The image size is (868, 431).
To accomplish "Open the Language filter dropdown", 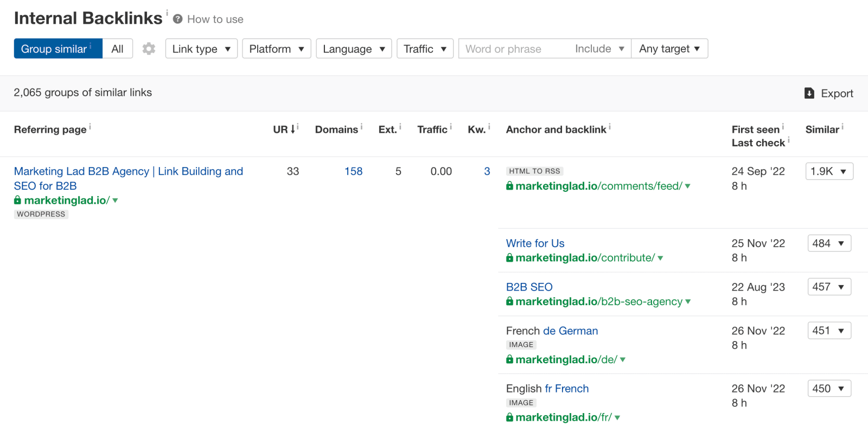I will point(354,49).
